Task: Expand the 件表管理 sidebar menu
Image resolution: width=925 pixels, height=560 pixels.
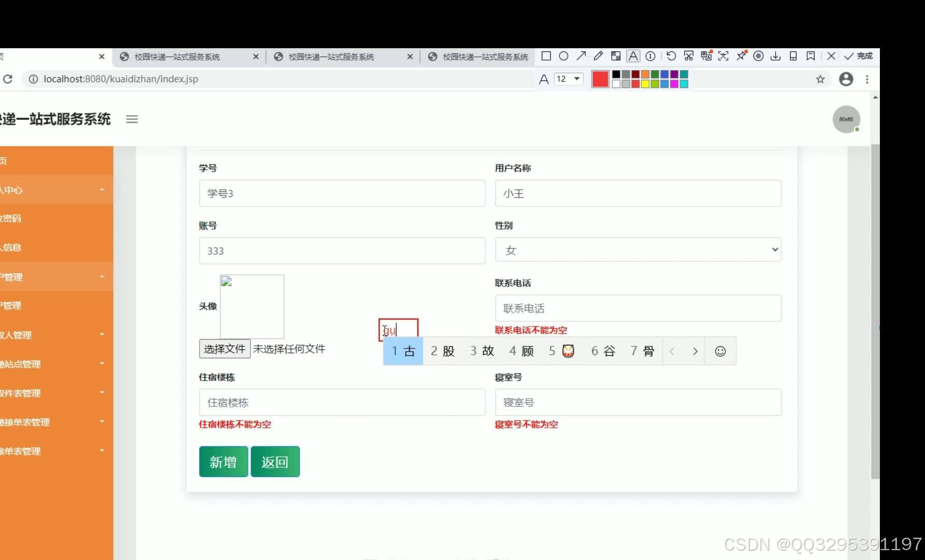Action: pyautogui.click(x=57, y=393)
